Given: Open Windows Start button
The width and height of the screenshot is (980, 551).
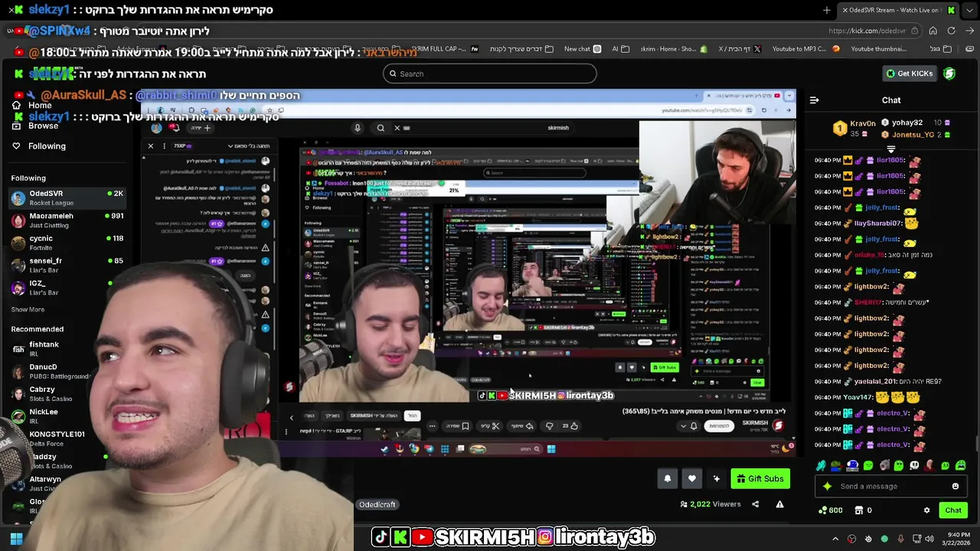Looking at the screenshot, I should [16, 539].
